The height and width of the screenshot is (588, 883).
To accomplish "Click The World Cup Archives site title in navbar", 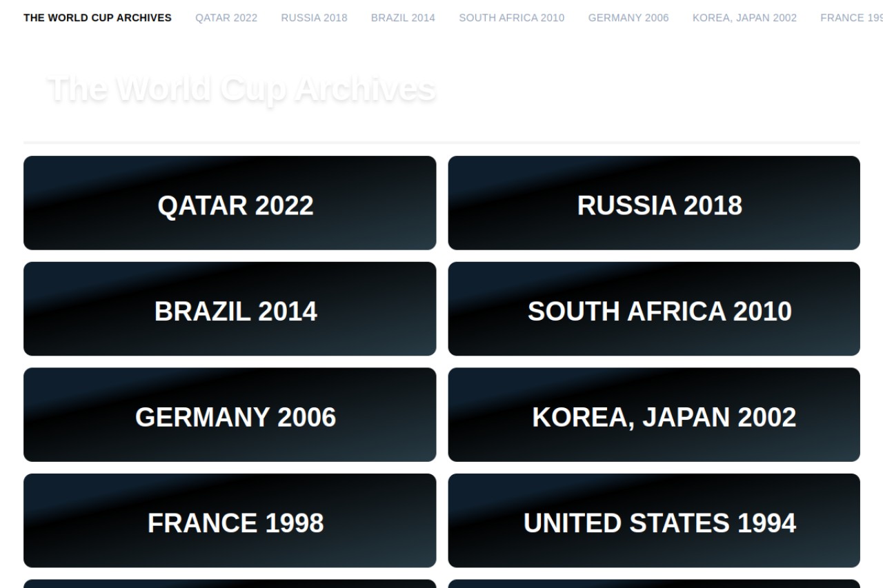I will pyautogui.click(x=97, y=18).
